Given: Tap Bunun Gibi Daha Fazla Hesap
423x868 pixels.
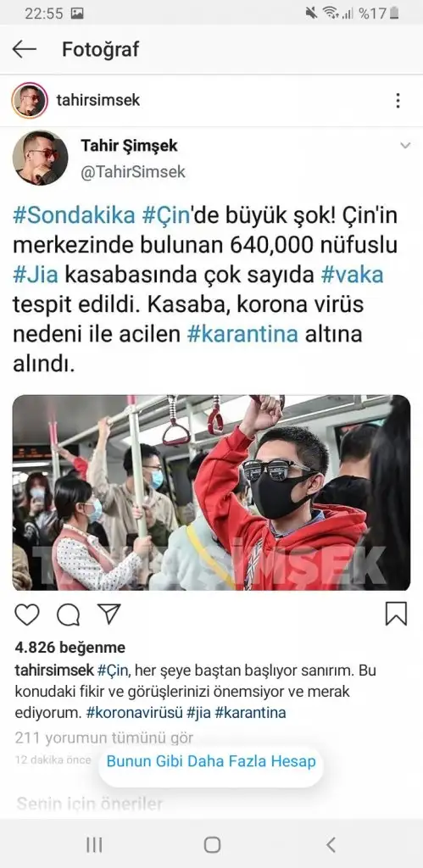Looking at the screenshot, I should pos(211,761).
